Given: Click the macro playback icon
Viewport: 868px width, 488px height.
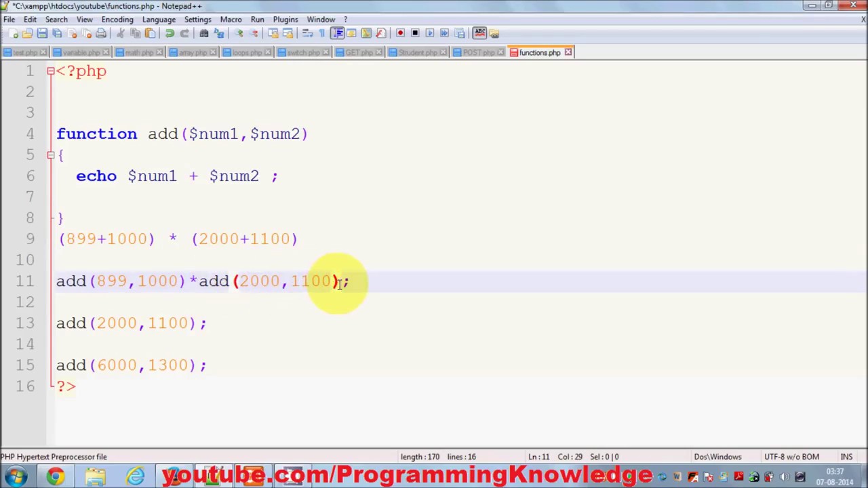Looking at the screenshot, I should click(430, 33).
